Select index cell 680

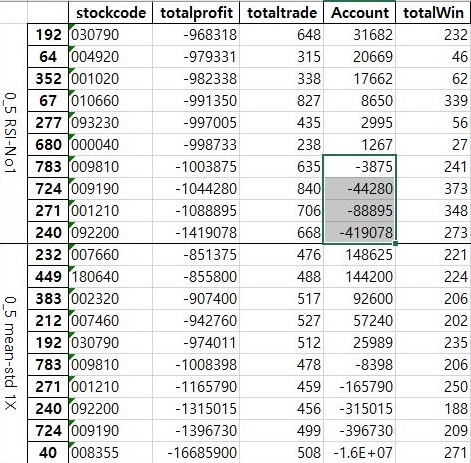48,145
